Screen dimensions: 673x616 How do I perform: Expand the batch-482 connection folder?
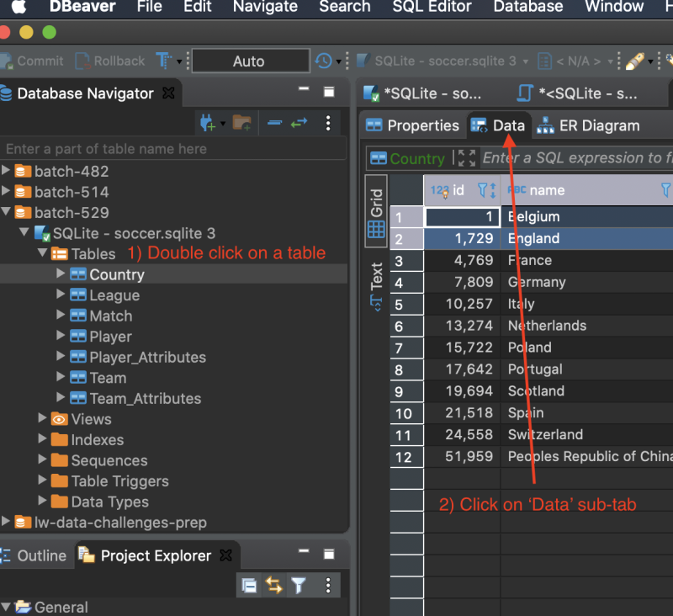[x=6, y=170]
